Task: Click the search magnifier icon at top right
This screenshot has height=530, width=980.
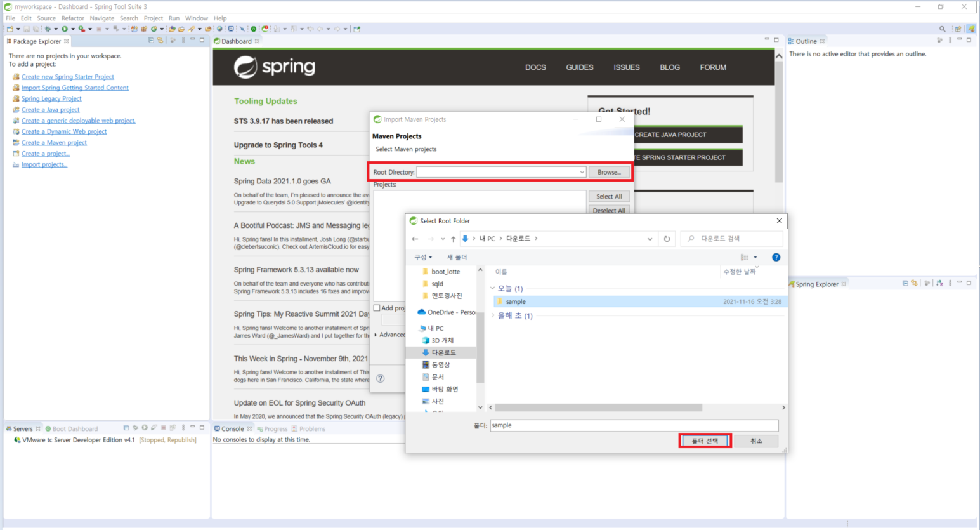Action: (x=942, y=29)
